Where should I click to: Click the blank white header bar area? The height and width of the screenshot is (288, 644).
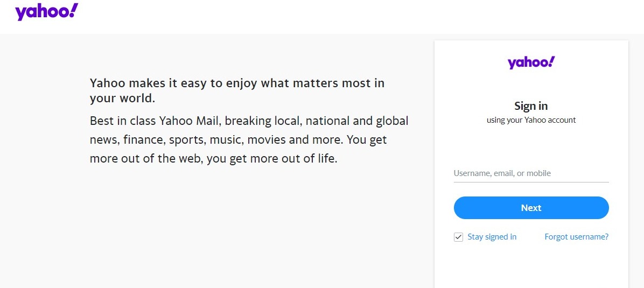pos(323,16)
